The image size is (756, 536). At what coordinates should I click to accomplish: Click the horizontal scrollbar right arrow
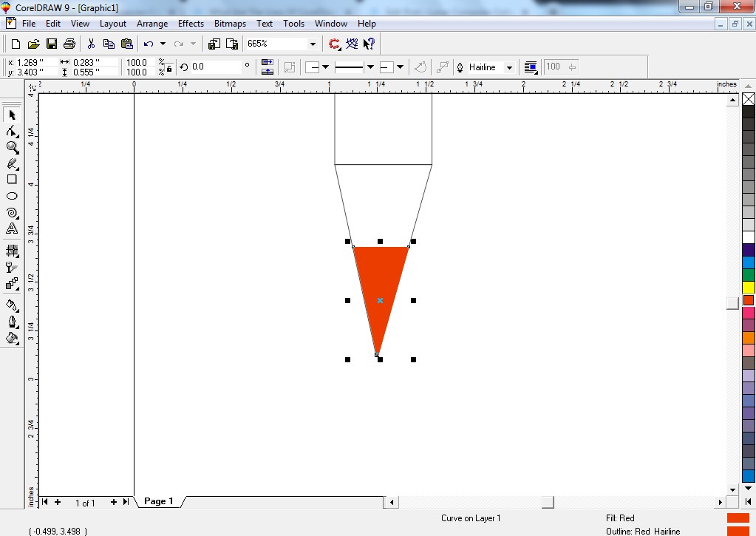click(721, 502)
